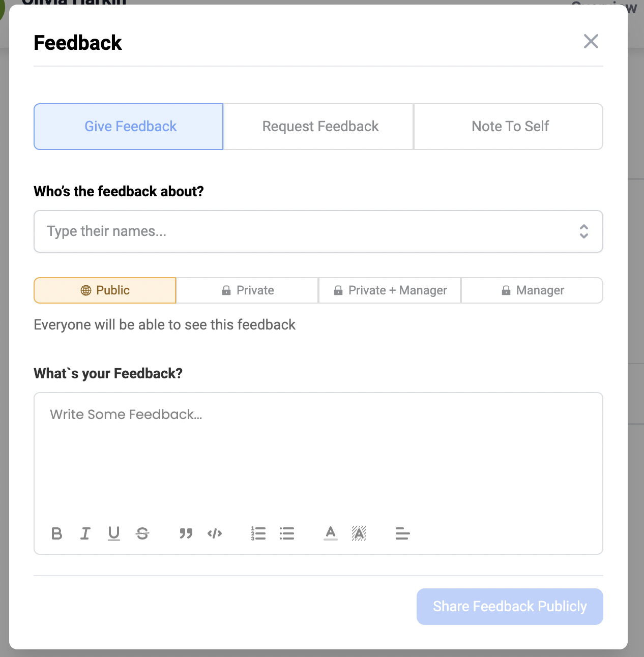The height and width of the screenshot is (657, 644).
Task: Open the text background color picker
Action: [x=359, y=533]
